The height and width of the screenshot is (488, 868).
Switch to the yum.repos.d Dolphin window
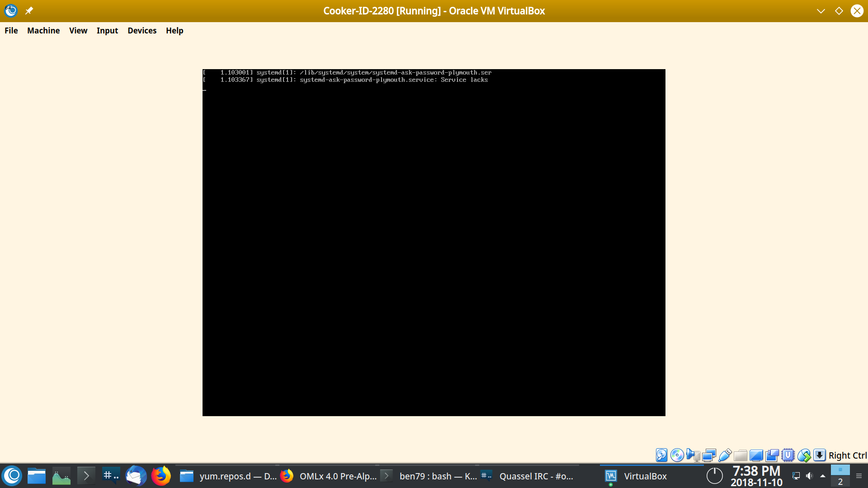227,476
